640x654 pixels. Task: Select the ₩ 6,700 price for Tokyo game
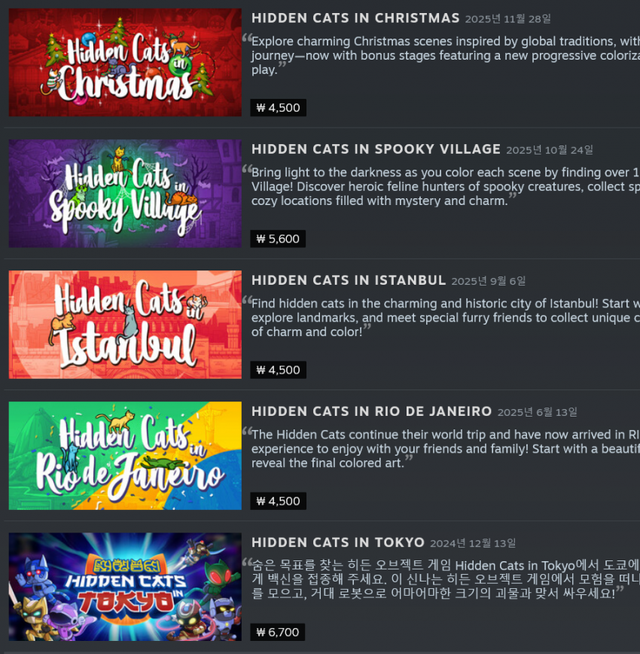pos(277,632)
